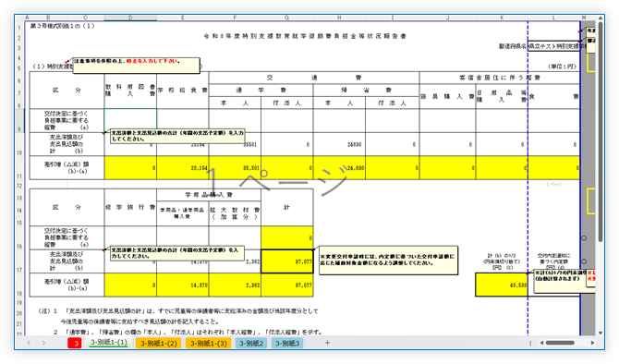Click the 都道府県名 label
This screenshot has height=364, width=619.
coord(513,46)
